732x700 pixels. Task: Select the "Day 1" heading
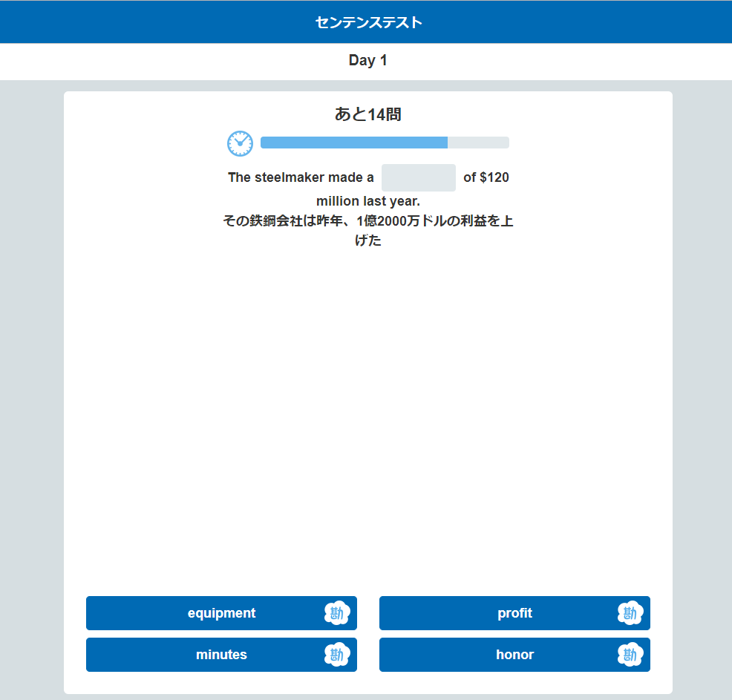pyautogui.click(x=368, y=61)
